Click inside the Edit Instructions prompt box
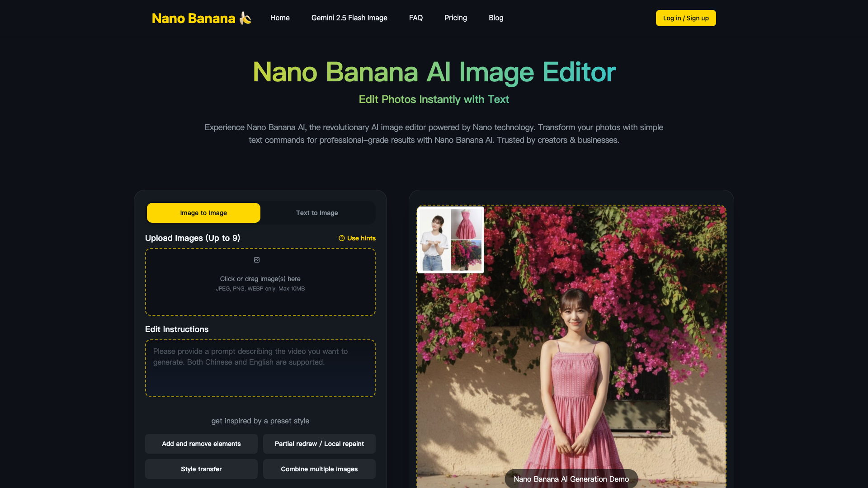This screenshot has width=868, height=488. [x=260, y=368]
